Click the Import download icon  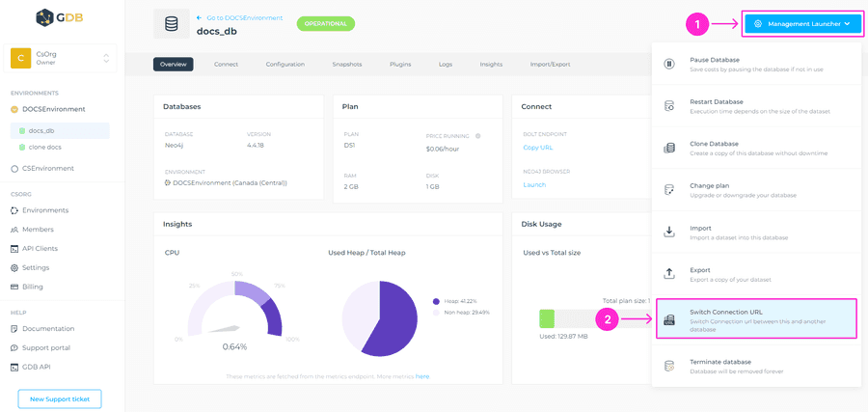(x=669, y=232)
